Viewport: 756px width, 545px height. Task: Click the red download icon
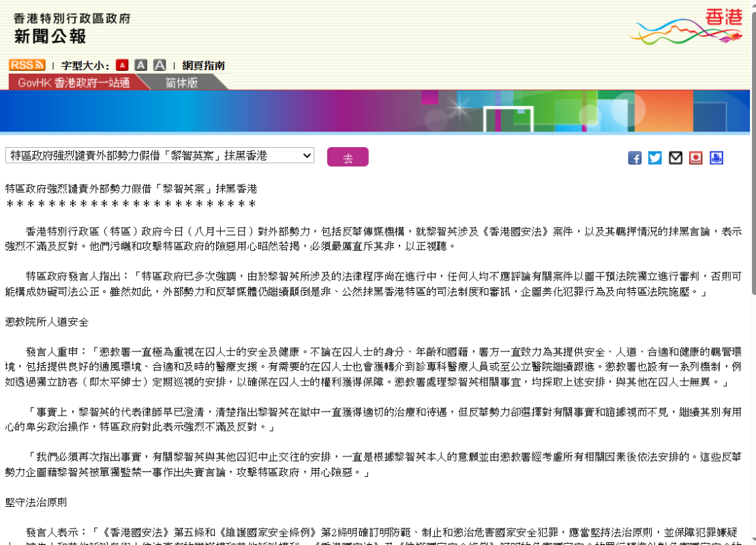pos(696,158)
